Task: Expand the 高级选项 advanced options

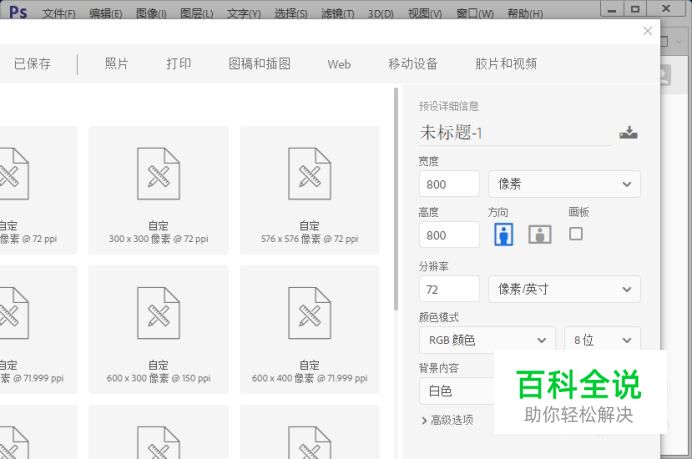Action: click(x=447, y=420)
